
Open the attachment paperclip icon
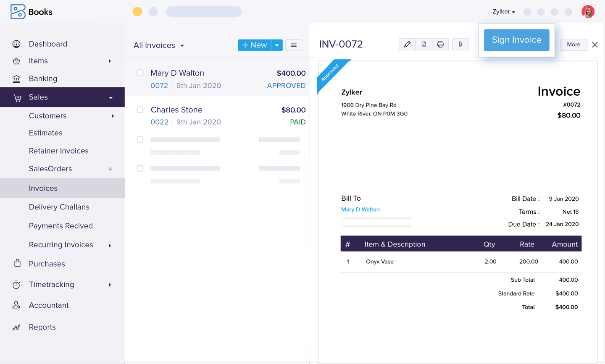coord(460,44)
